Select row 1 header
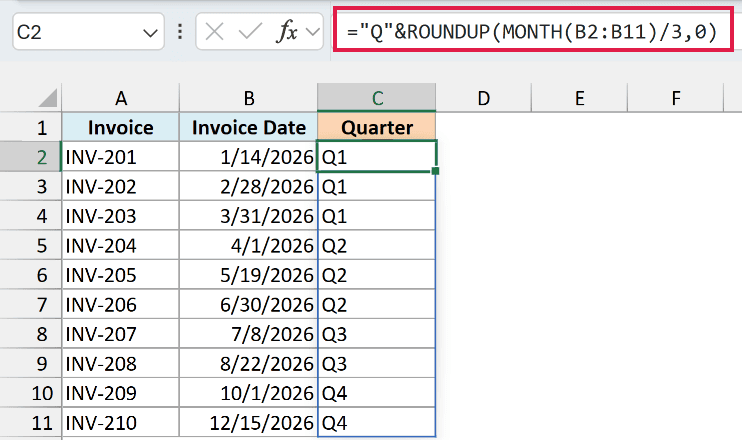The width and height of the screenshot is (742, 440). 31,127
